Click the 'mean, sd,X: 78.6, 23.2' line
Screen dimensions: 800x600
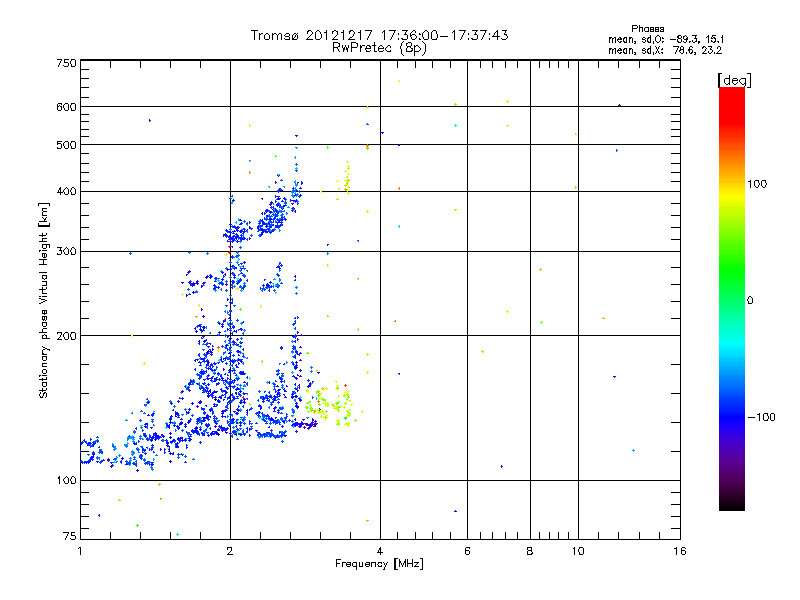[x=665, y=50]
